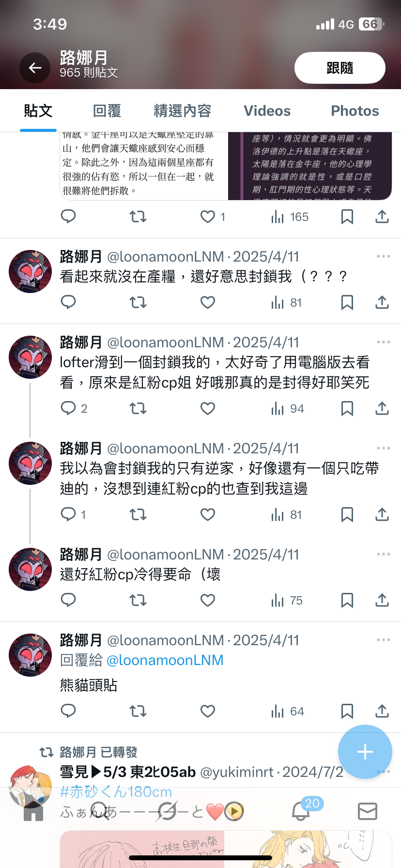The width and height of the screenshot is (401, 868).
Task: Open the #赤砂くん180cm hashtag
Action: (x=116, y=791)
